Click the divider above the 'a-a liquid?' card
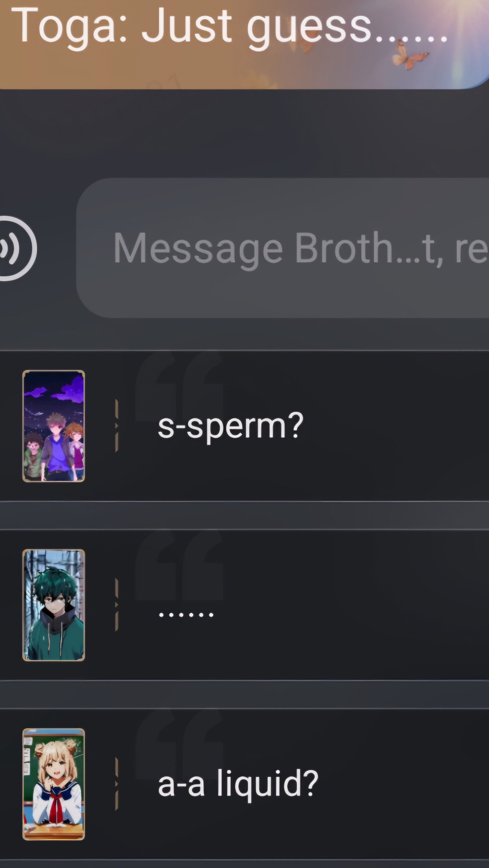This screenshot has height=868, width=489. pyautogui.click(x=244, y=695)
